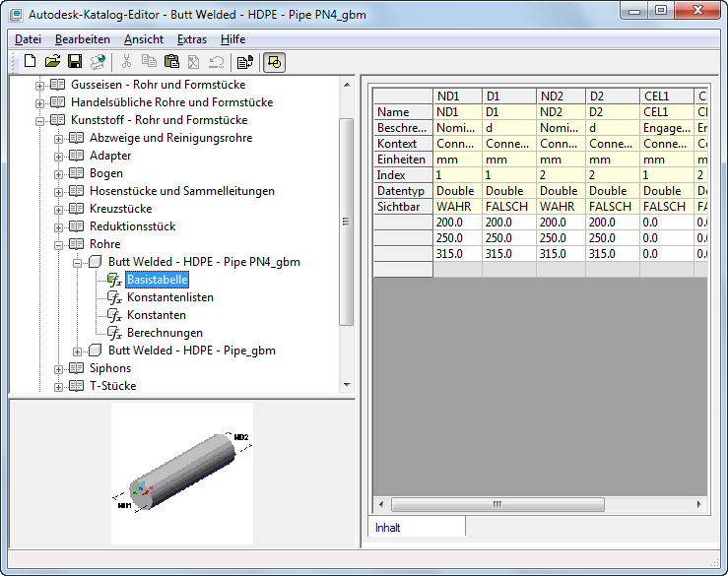Click the book icon beside Siphons
The height and width of the screenshot is (576, 728).
[76, 368]
